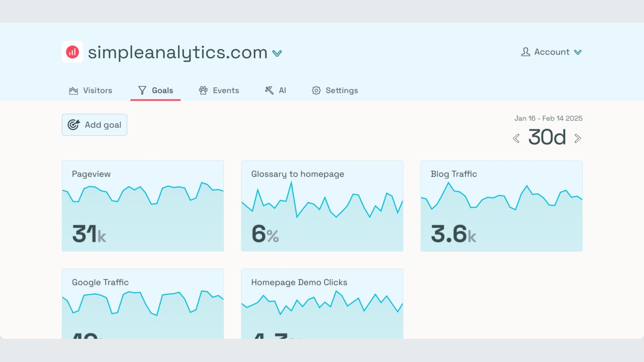The image size is (644, 362).
Task: Click the 31k value in Pageview
Action: click(x=89, y=233)
